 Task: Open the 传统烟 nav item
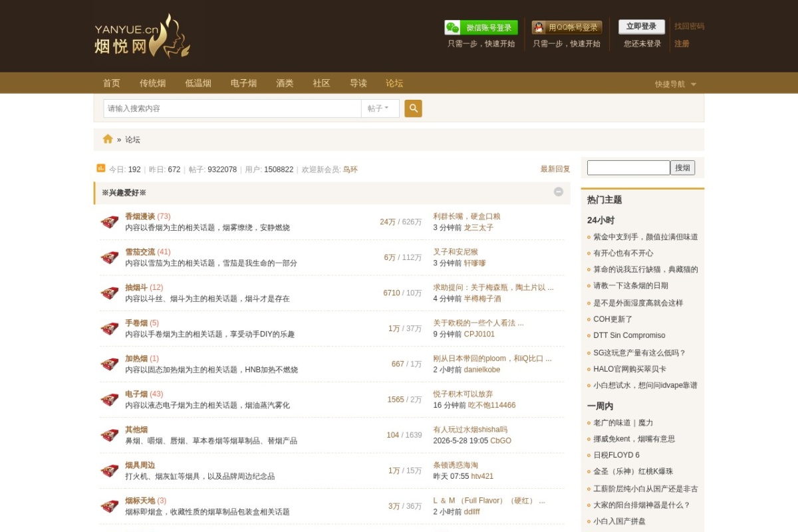pos(153,83)
